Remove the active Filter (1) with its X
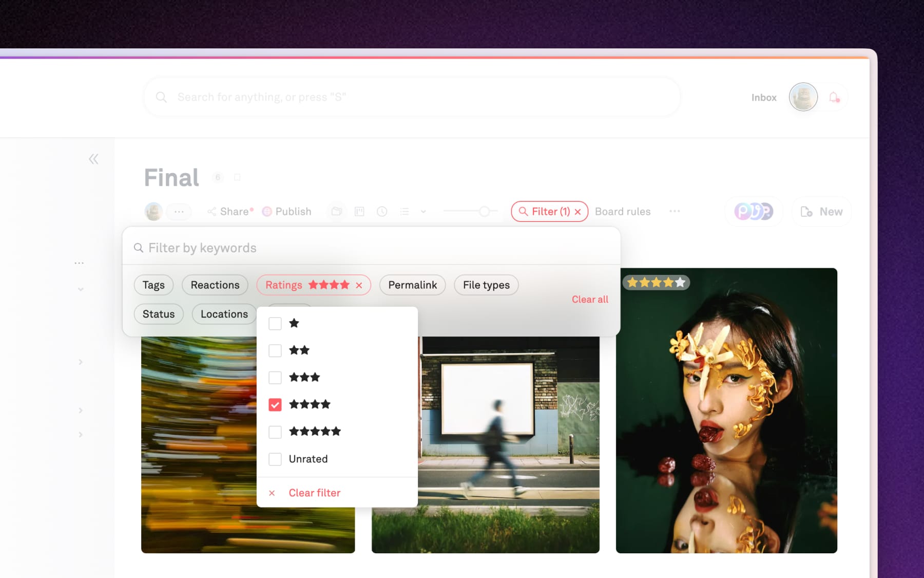 tap(578, 212)
